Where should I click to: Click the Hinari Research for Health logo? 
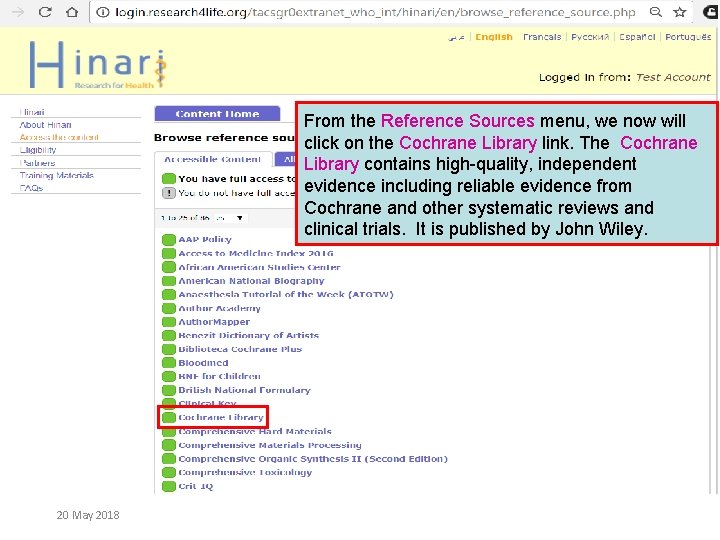(98, 64)
